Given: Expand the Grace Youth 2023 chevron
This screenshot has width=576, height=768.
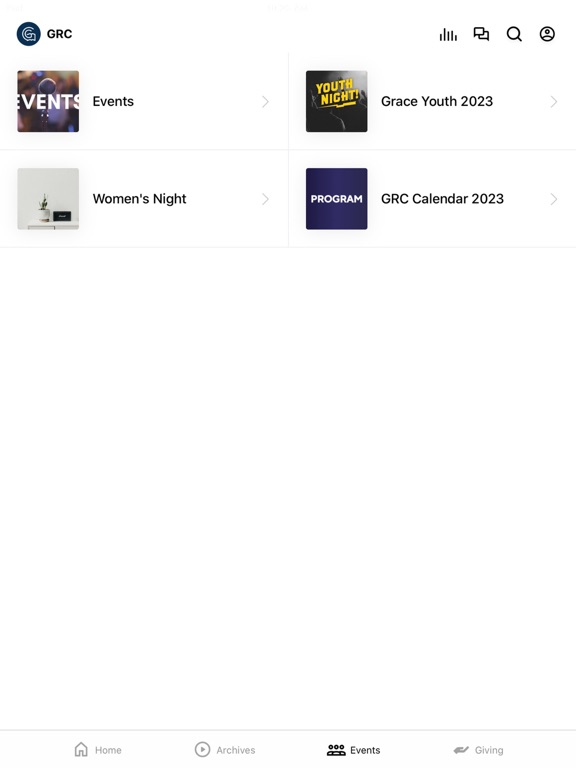Looking at the screenshot, I should 554,101.
